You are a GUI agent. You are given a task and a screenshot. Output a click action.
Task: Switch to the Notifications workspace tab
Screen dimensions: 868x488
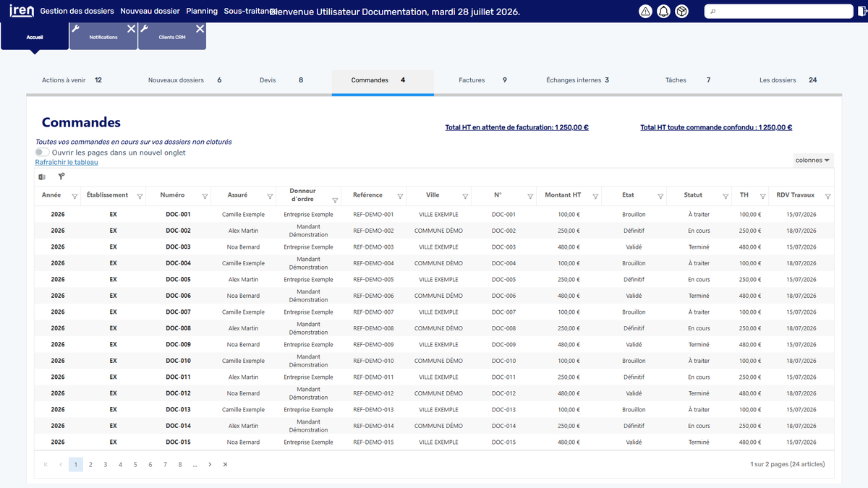[103, 35]
